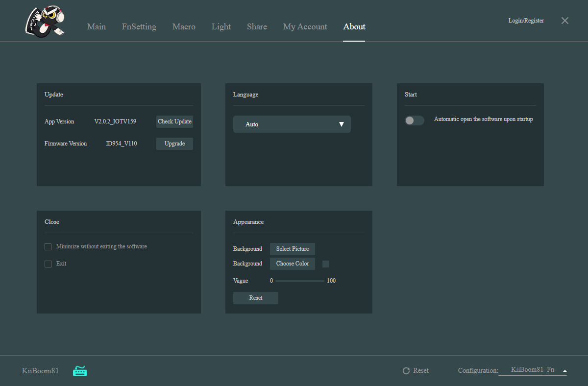Open the My Account tab
Screen dimensions: 588x386
coord(305,26)
